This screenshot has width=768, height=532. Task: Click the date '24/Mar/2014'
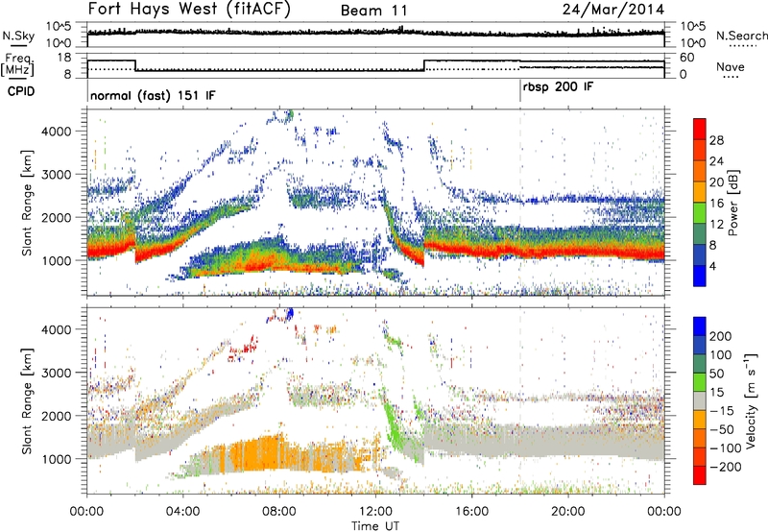pos(613,10)
